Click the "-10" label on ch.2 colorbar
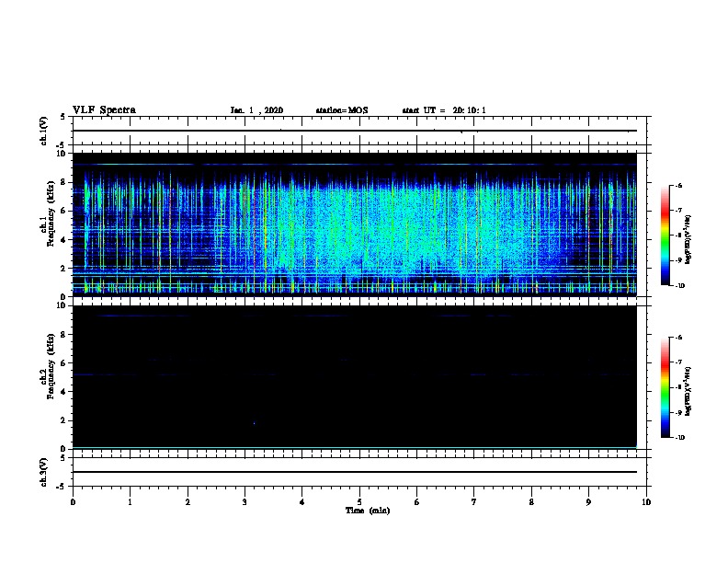728x563 pixels. pos(680,438)
